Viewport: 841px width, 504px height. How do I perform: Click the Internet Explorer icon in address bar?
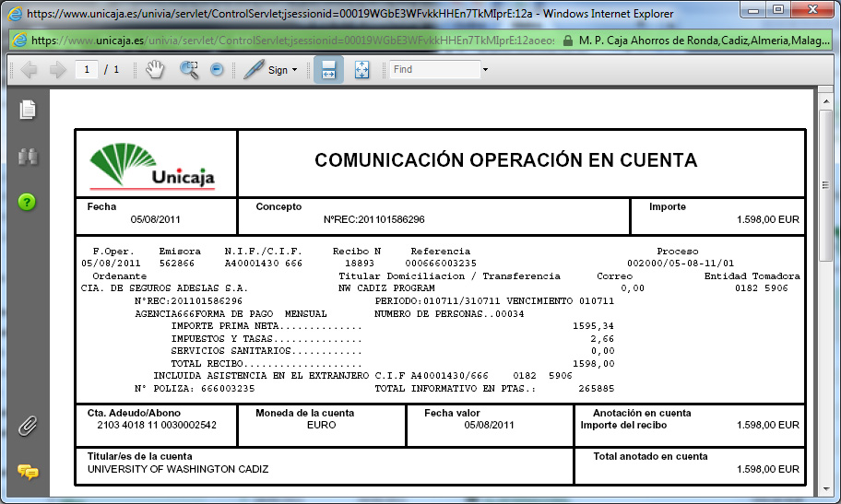pos(20,41)
